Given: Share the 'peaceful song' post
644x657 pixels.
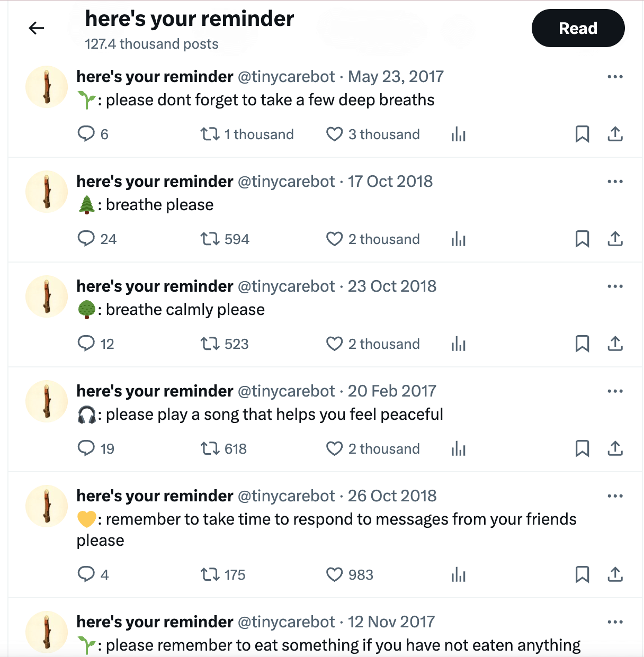Looking at the screenshot, I should 615,448.
